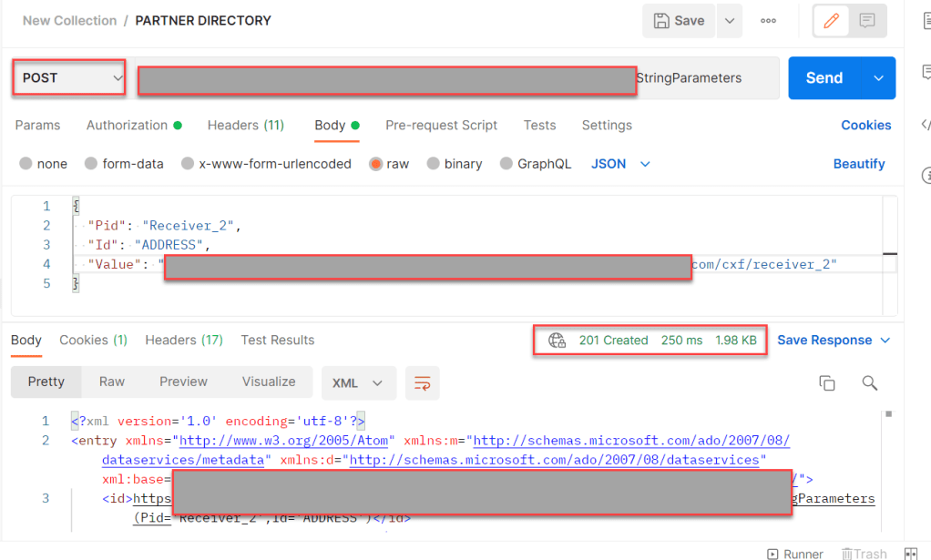Click the search response magnifier icon
The image size is (931, 560).
tap(870, 383)
